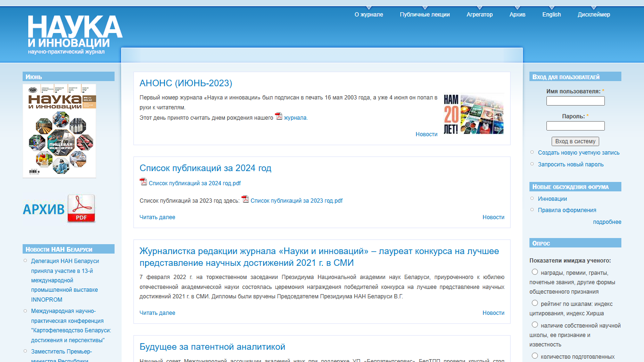Open the PDF icon for the 2024 publications list

pos(143,182)
